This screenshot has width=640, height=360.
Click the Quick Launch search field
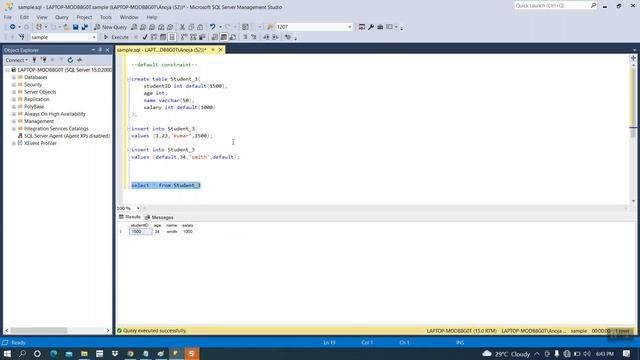pos(552,6)
